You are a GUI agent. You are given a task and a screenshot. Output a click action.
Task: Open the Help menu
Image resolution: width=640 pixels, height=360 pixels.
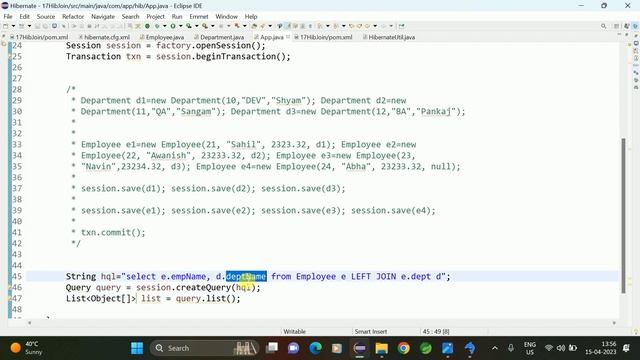[251, 17]
